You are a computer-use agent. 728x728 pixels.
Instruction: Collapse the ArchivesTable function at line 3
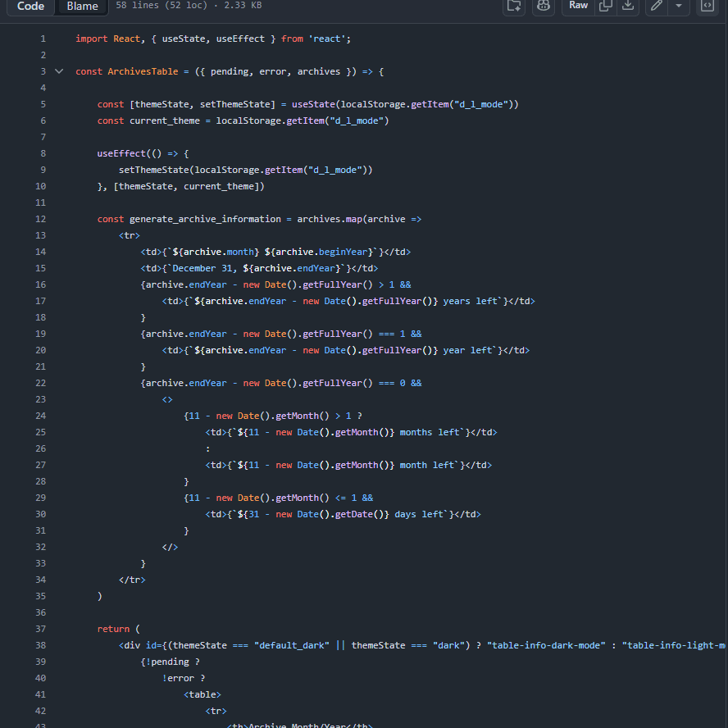(59, 71)
